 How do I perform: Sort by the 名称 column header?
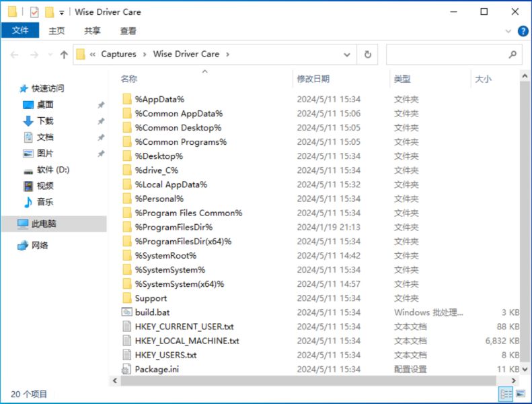(x=129, y=79)
